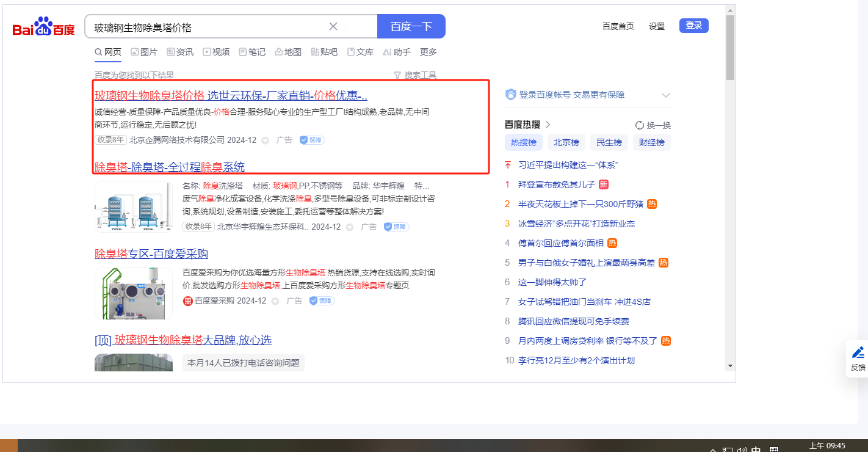Click the blue 登录 button

point(693,26)
